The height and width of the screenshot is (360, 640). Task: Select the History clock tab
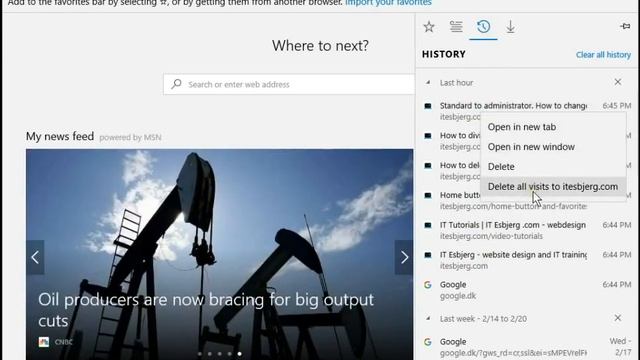coord(483,27)
